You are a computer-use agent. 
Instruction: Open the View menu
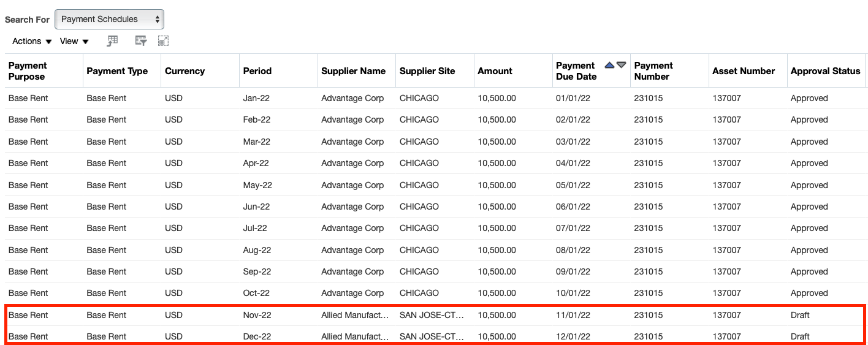(x=74, y=41)
